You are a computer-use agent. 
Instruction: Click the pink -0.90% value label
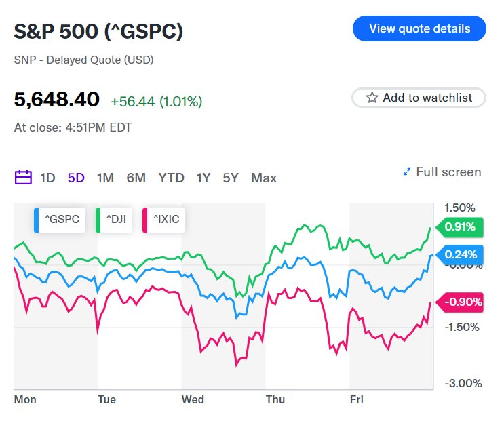pos(462,302)
